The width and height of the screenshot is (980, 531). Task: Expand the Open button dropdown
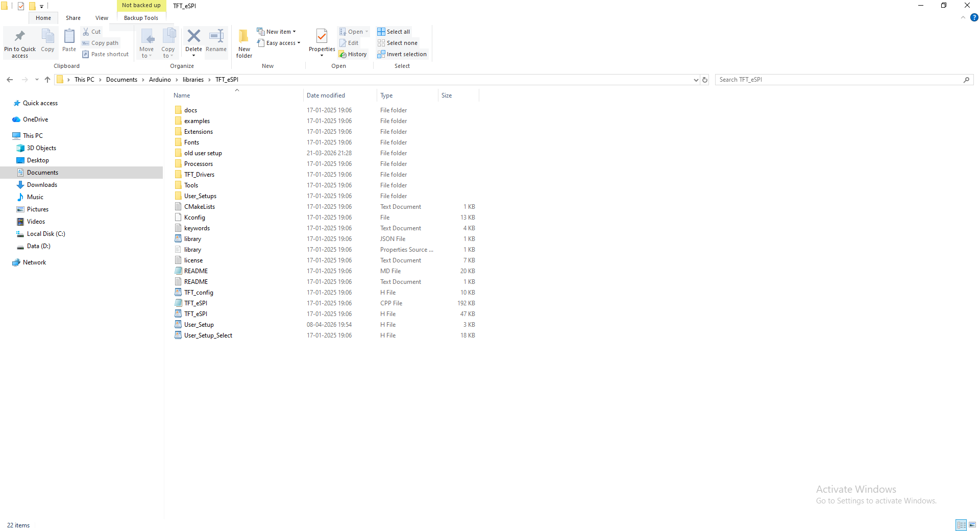tap(366, 32)
